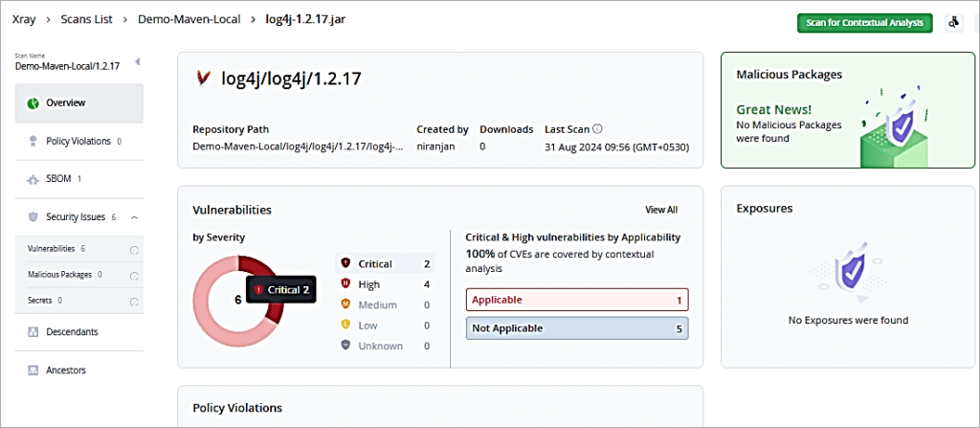Open Policy Violations in the sidebar

click(x=78, y=142)
